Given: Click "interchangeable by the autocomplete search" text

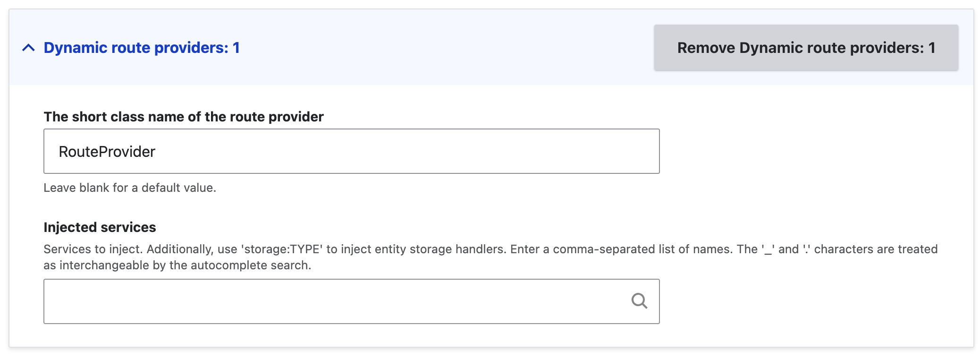Looking at the screenshot, I should (x=184, y=265).
